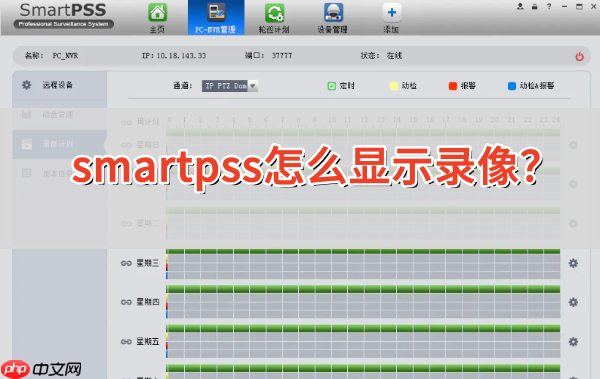Open the 主页 home icon
Viewport: 600px width, 379px height.
click(157, 12)
